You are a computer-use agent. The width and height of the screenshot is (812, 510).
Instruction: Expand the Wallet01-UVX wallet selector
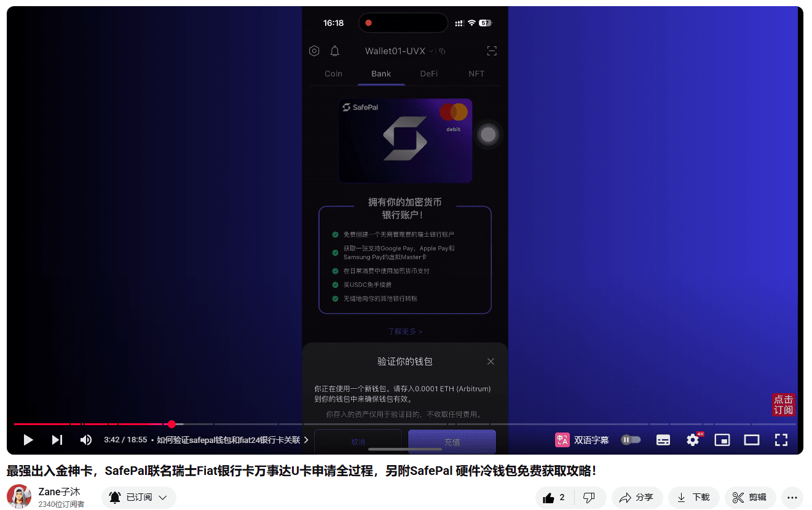399,51
